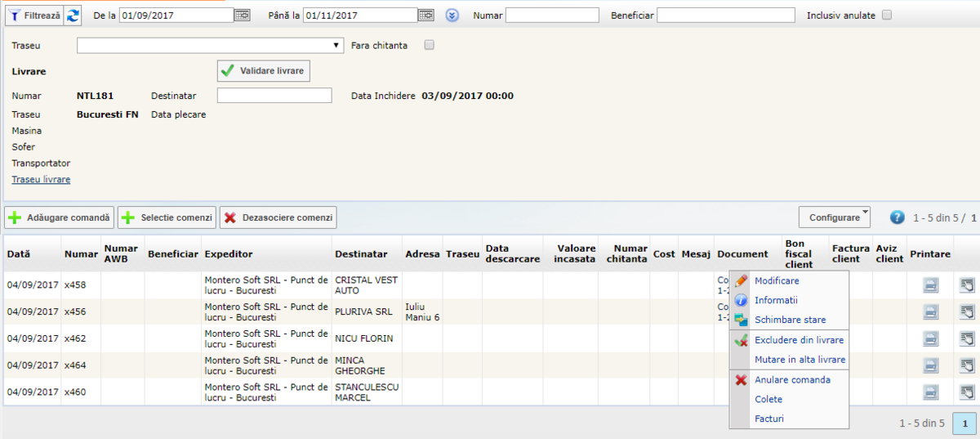980x439 pixels.
Task: Click the 'Adăugare comandă' button
Action: (59, 217)
